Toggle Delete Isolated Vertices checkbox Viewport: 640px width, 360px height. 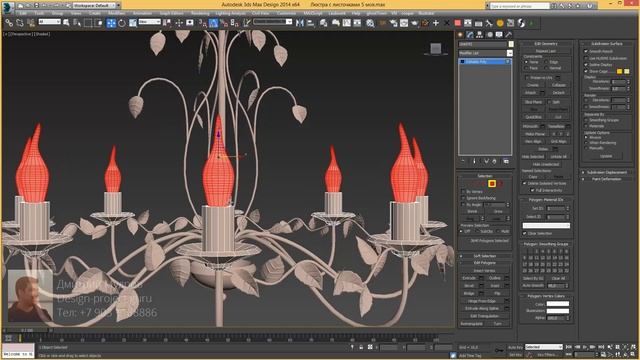coord(524,184)
